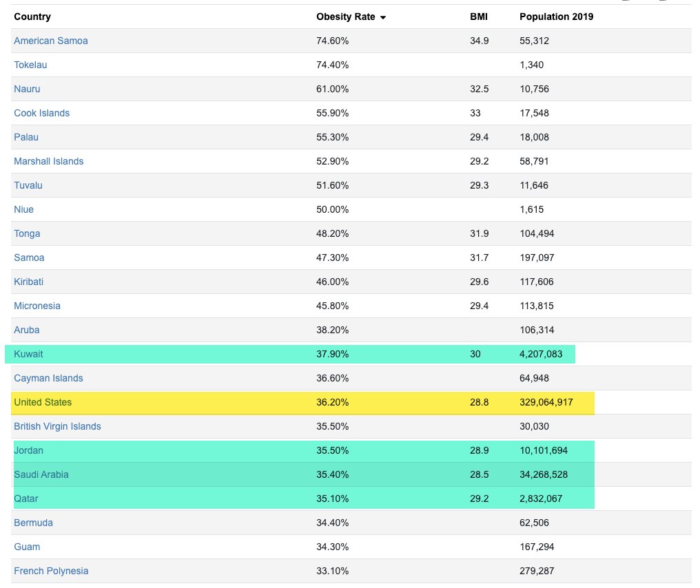This screenshot has width=700, height=588.
Task: Open the American Samoa link
Action: pos(51,41)
